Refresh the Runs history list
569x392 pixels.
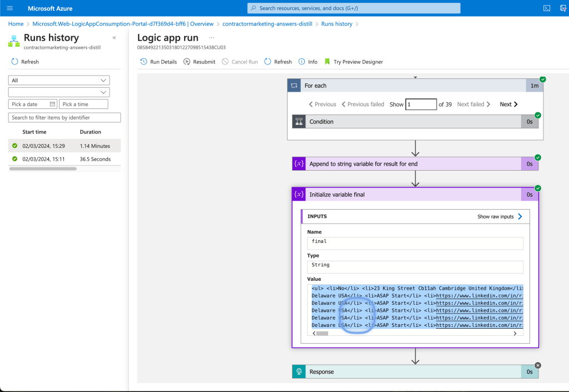pyautogui.click(x=25, y=62)
